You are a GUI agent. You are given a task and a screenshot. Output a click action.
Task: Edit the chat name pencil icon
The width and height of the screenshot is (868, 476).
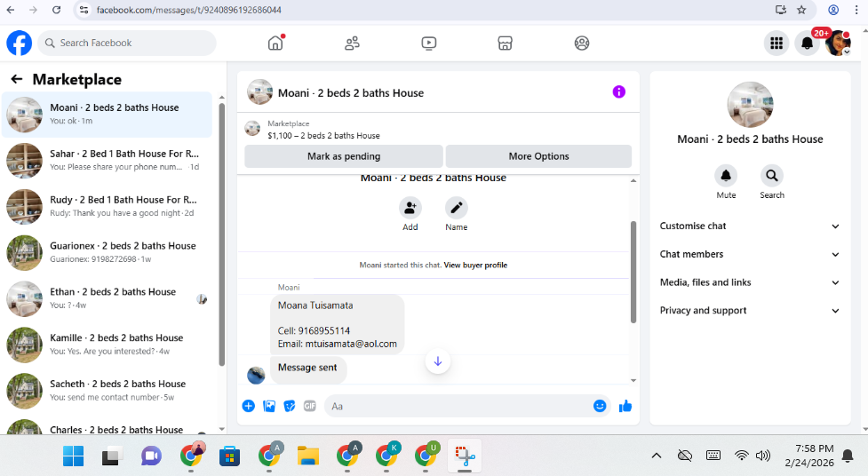pos(456,208)
